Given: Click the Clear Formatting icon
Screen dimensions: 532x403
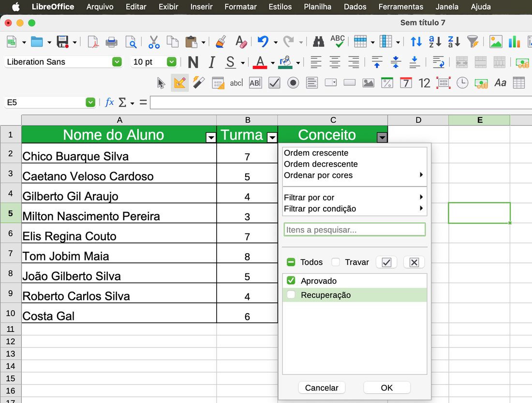Looking at the screenshot, I should tap(240, 42).
